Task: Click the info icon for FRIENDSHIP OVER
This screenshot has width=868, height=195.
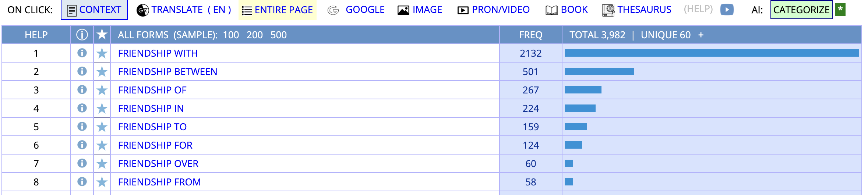Action: tap(82, 163)
